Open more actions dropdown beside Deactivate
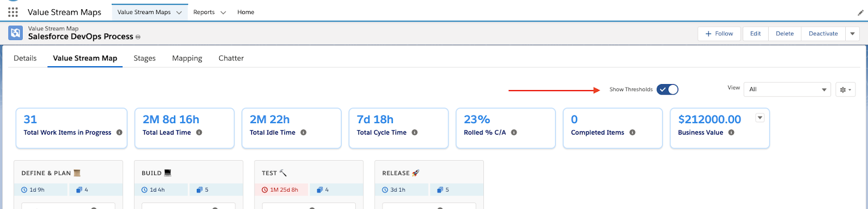Screen dimensions: 868x209 point(852,34)
